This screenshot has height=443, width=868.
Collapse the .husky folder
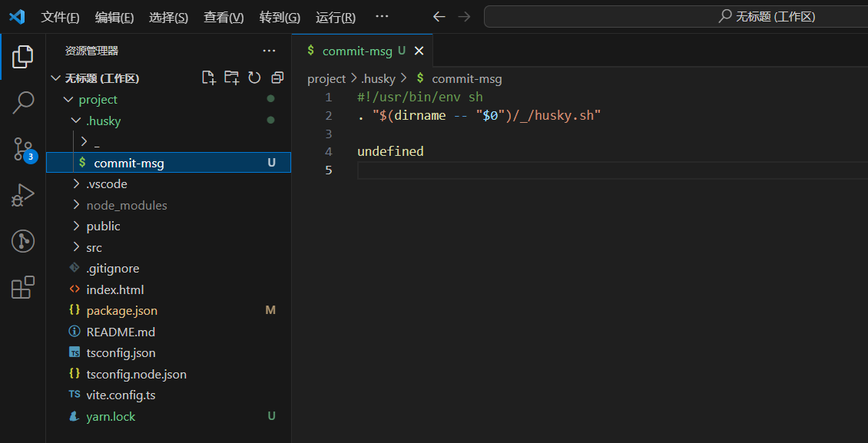pyautogui.click(x=76, y=121)
